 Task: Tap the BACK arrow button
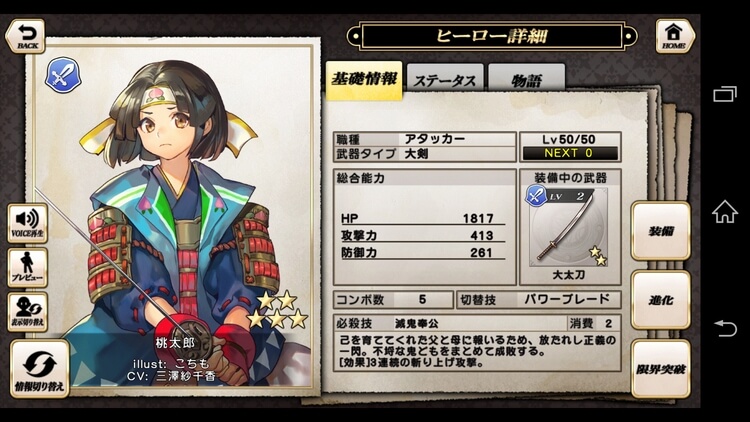click(25, 35)
